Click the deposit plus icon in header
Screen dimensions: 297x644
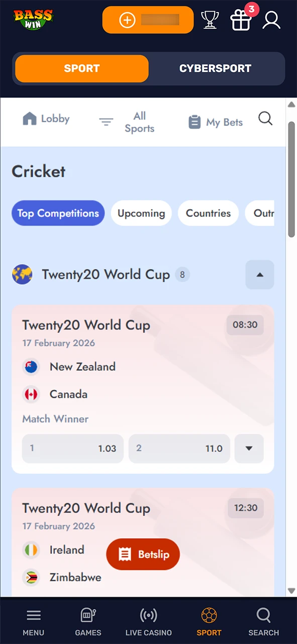[127, 20]
